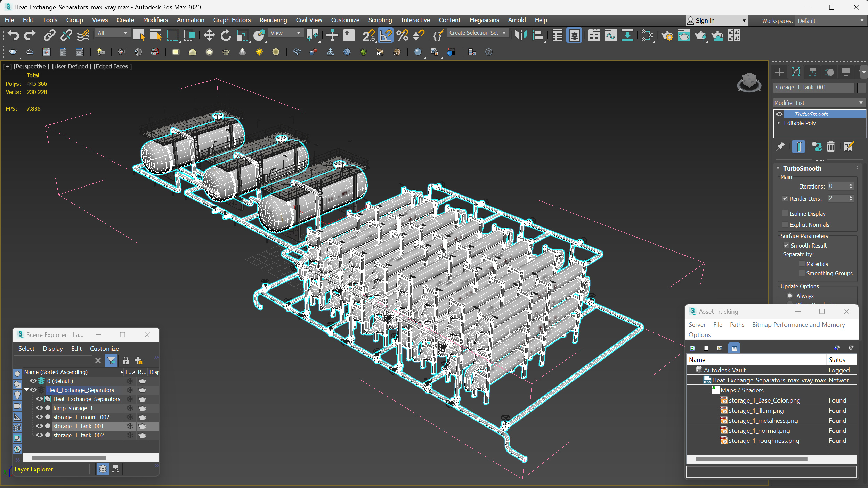
Task: Click the Refresh icon in Asset Tracking
Action: [692, 348]
